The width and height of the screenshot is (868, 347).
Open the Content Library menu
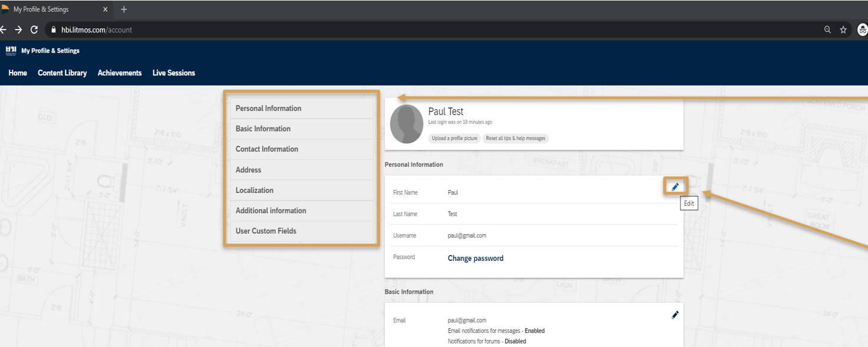62,73
